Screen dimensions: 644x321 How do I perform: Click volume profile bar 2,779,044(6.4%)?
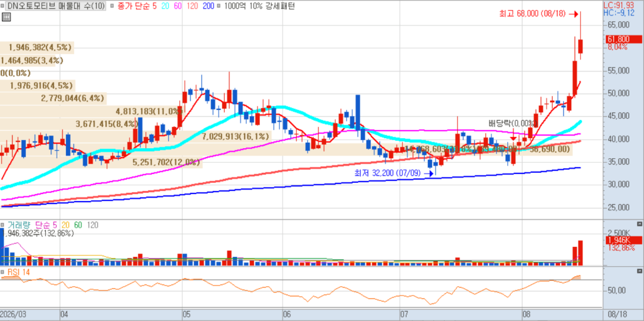[53, 98]
